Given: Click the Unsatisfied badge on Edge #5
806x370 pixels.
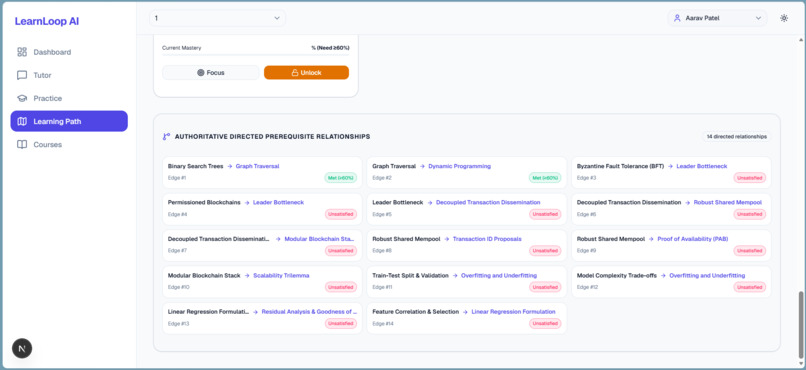Looking at the screenshot, I should point(545,214).
